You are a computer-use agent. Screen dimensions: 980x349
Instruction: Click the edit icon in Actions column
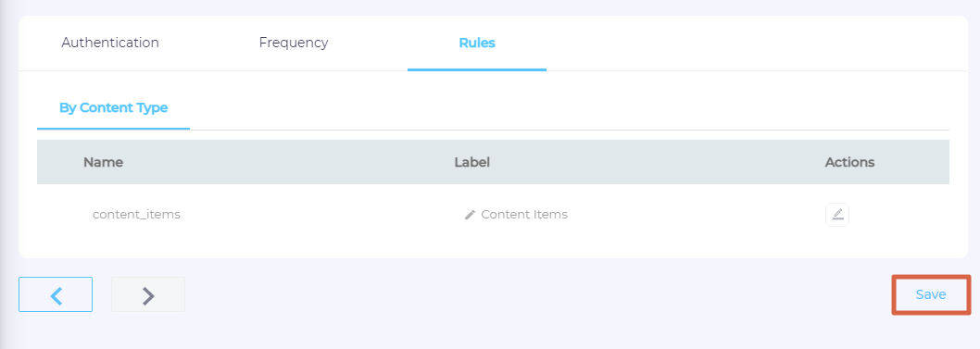point(836,215)
